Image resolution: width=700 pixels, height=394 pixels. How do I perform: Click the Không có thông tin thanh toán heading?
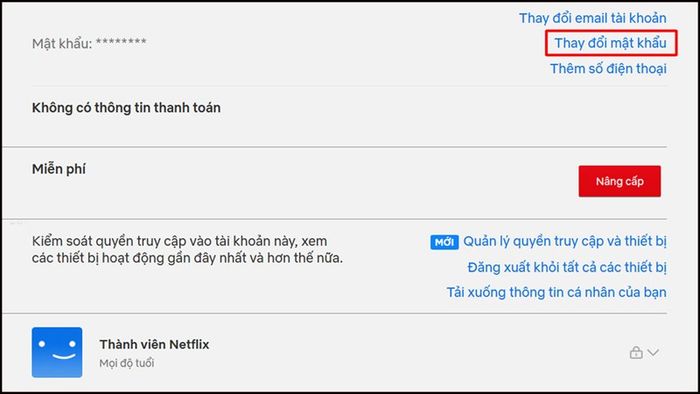click(x=126, y=108)
